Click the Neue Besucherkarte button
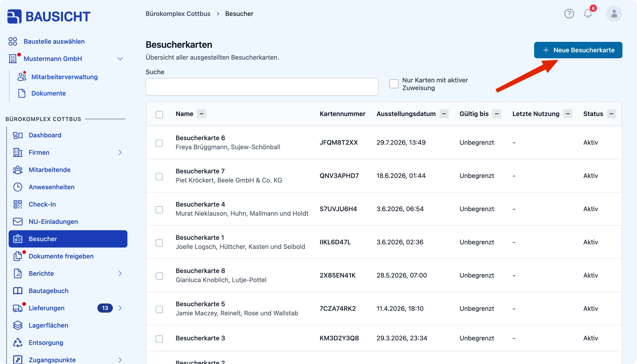This screenshot has height=364, width=637. coord(578,50)
